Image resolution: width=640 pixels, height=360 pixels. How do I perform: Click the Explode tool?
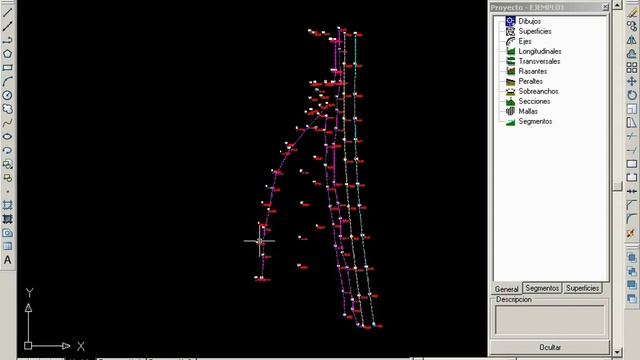pyautogui.click(x=632, y=233)
